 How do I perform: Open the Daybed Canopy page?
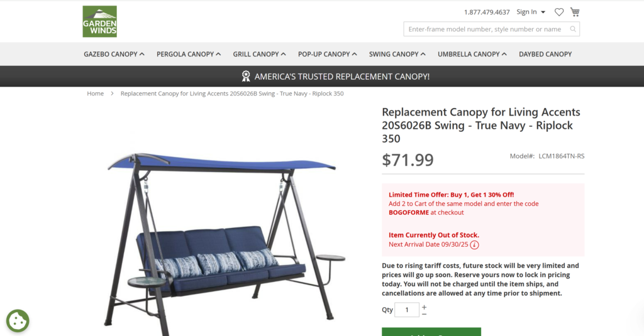click(545, 54)
